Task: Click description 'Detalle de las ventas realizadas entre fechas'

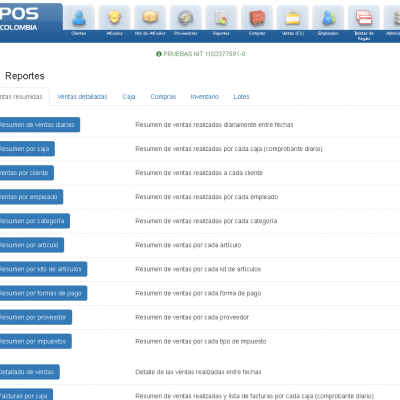Action: click(x=198, y=372)
